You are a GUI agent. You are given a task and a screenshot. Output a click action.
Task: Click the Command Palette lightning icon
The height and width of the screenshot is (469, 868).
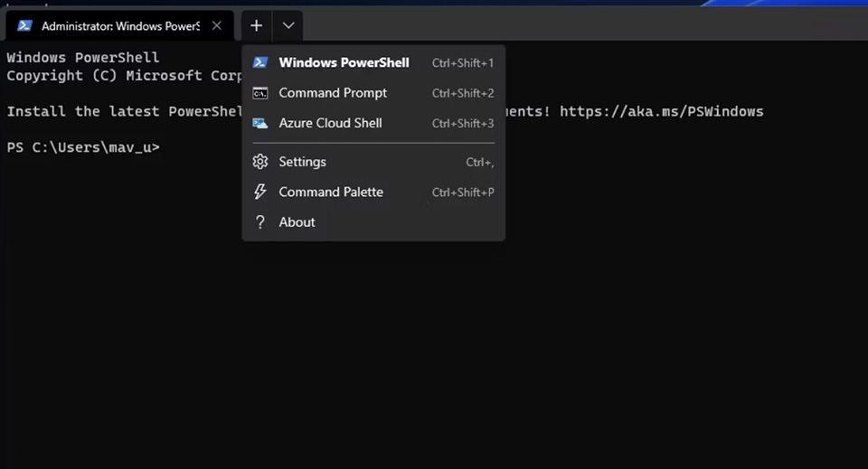260,192
